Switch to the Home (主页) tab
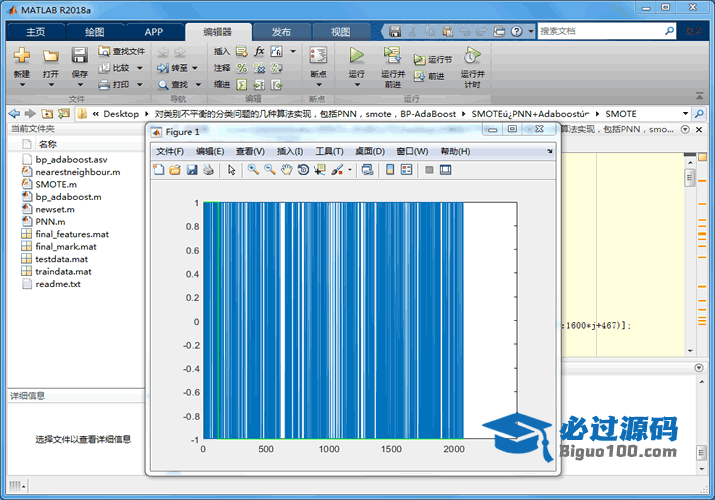Screen dimensions: 715x500 pyautogui.click(x=36, y=32)
